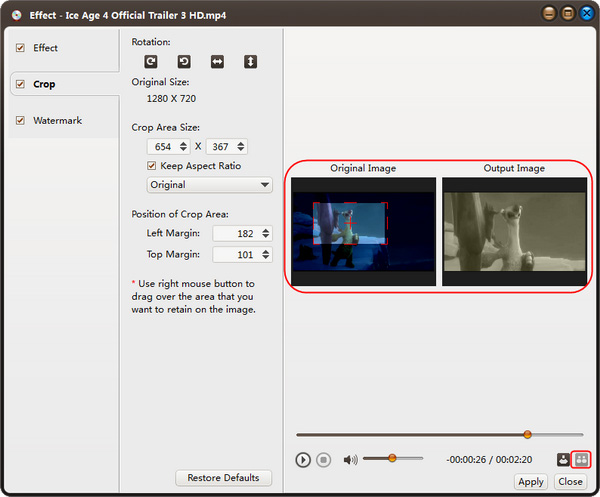
Task: Click the volume slider handle
Action: 392,458
